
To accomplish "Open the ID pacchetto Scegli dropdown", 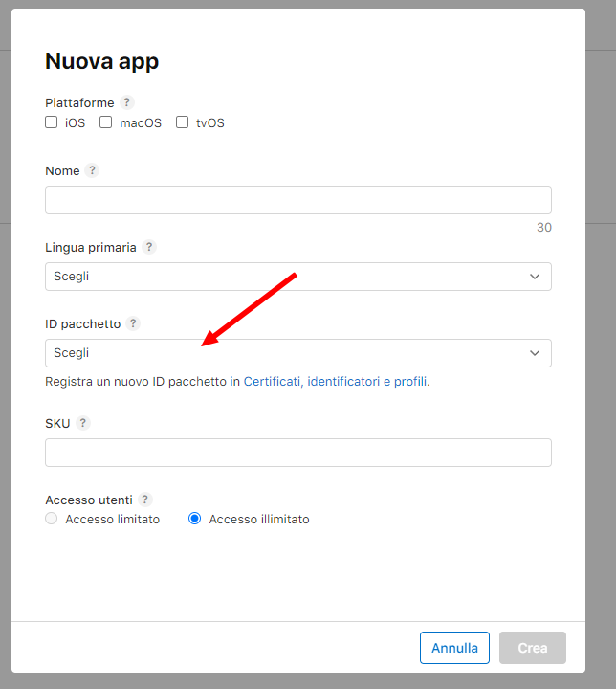I will coord(298,353).
